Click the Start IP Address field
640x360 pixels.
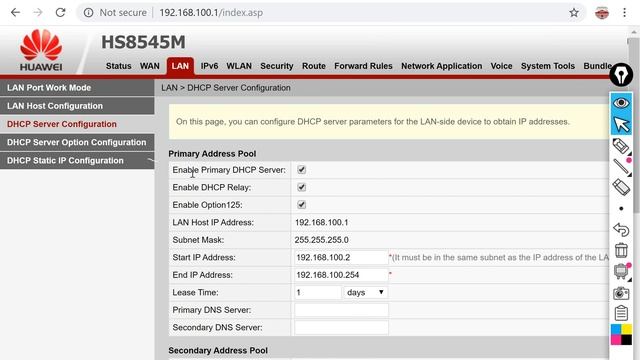pyautogui.click(x=341, y=258)
